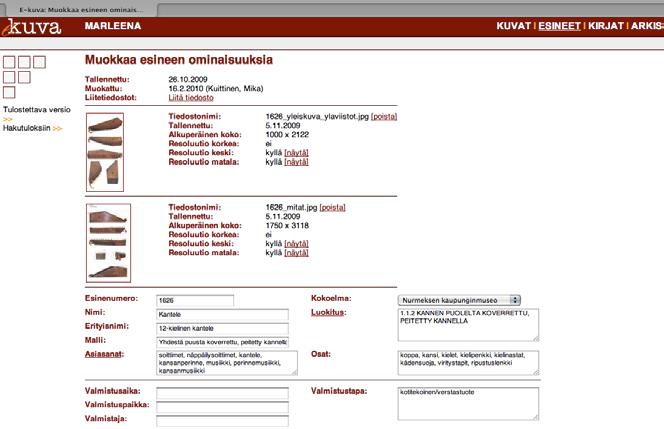Click the file name 1626_mitat.jpg
This screenshot has height=429, width=664.
(291, 207)
